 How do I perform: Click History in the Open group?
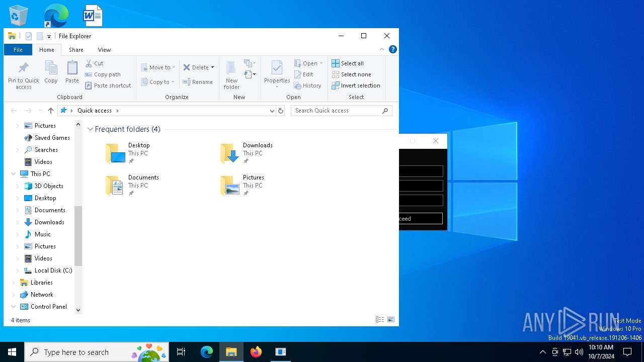tap(307, 85)
